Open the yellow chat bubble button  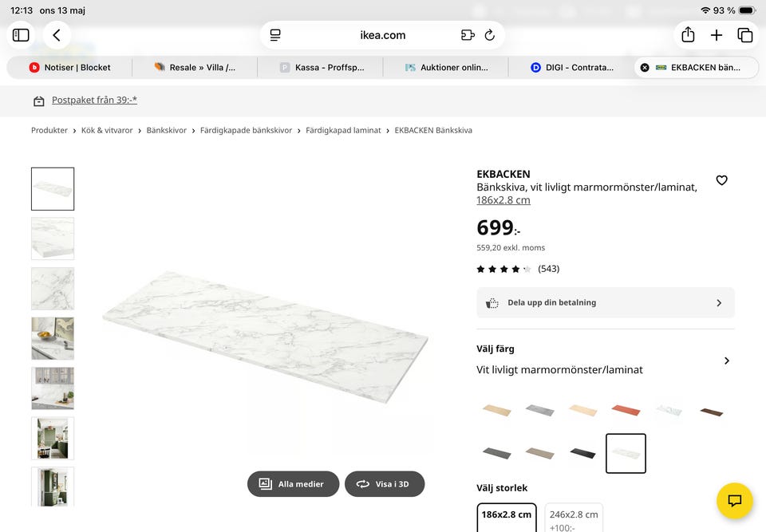[734, 501]
